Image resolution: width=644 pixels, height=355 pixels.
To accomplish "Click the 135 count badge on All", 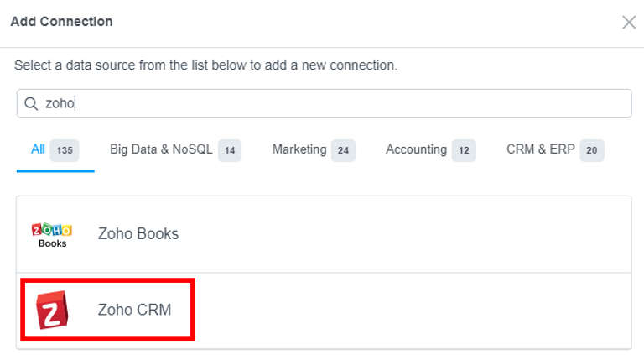I will tap(65, 150).
